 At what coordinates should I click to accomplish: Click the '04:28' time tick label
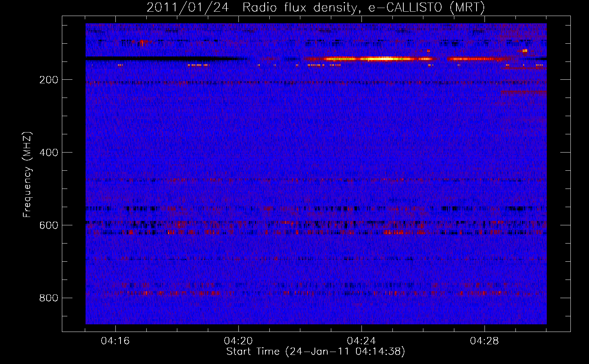pyautogui.click(x=485, y=341)
